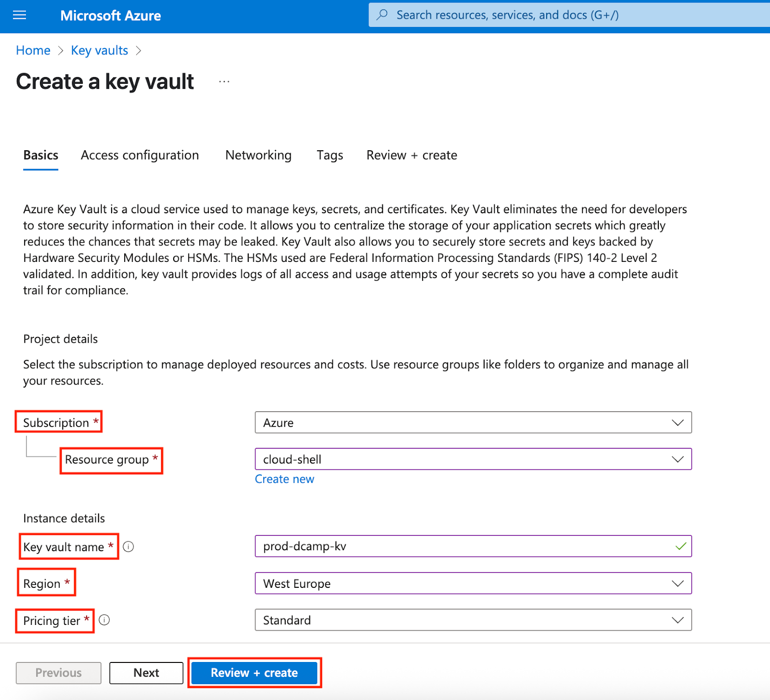Navigate to Key vaults breadcrumb
Image resolution: width=770 pixels, height=700 pixels.
pyautogui.click(x=100, y=51)
